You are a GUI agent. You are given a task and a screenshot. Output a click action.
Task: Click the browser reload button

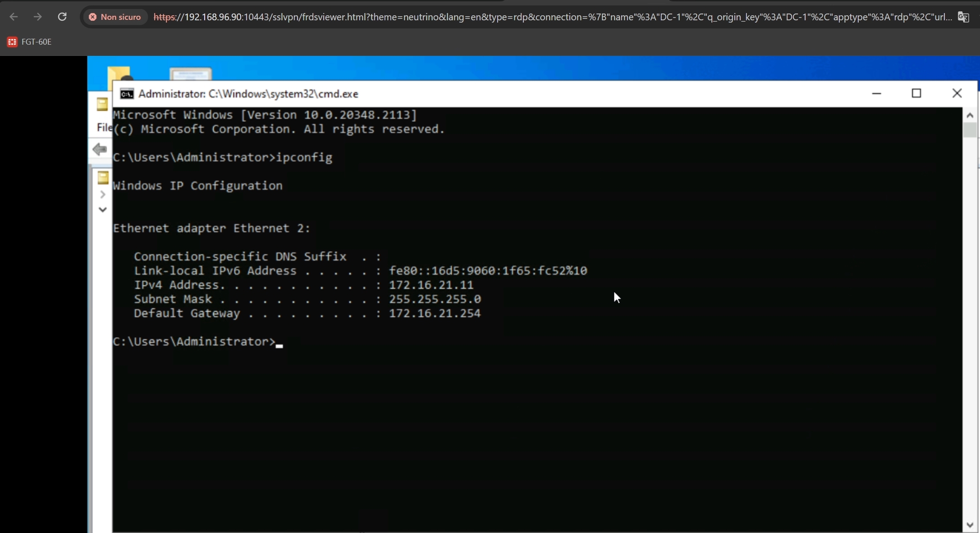point(62,17)
